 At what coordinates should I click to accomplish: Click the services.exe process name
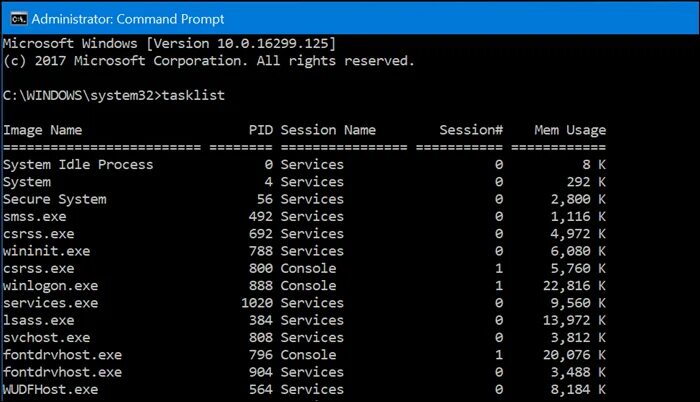tap(50, 303)
